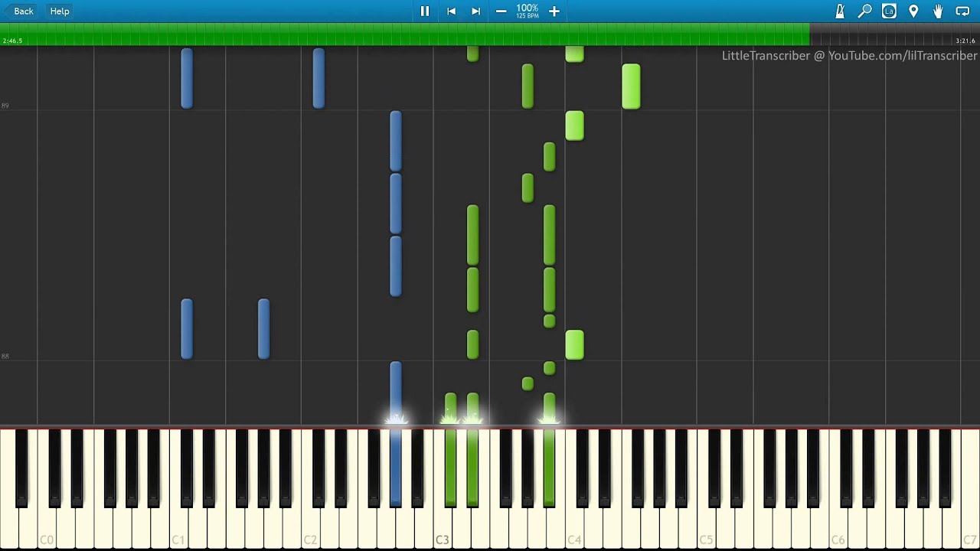Viewport: 980px width, 551px height.
Task: Open the zoom magnifier tool
Action: [x=864, y=11]
